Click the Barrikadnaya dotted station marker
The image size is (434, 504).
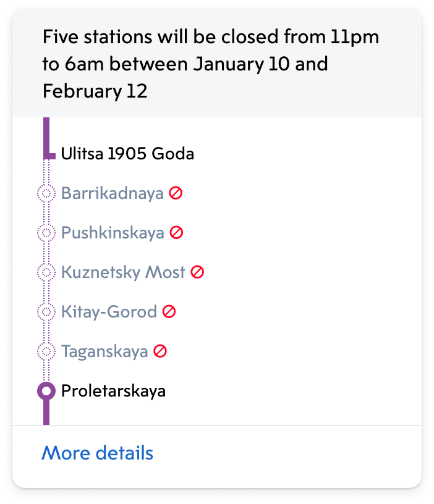[46, 193]
